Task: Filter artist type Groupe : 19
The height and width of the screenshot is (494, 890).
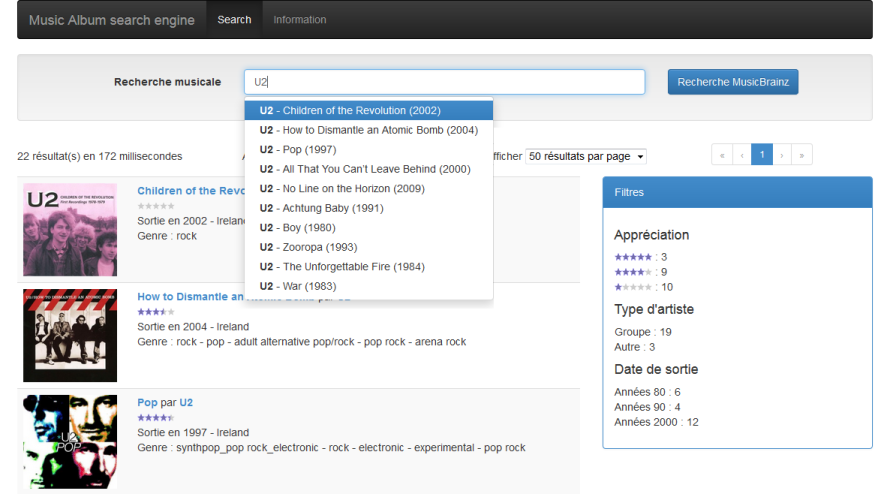Action: (643, 332)
